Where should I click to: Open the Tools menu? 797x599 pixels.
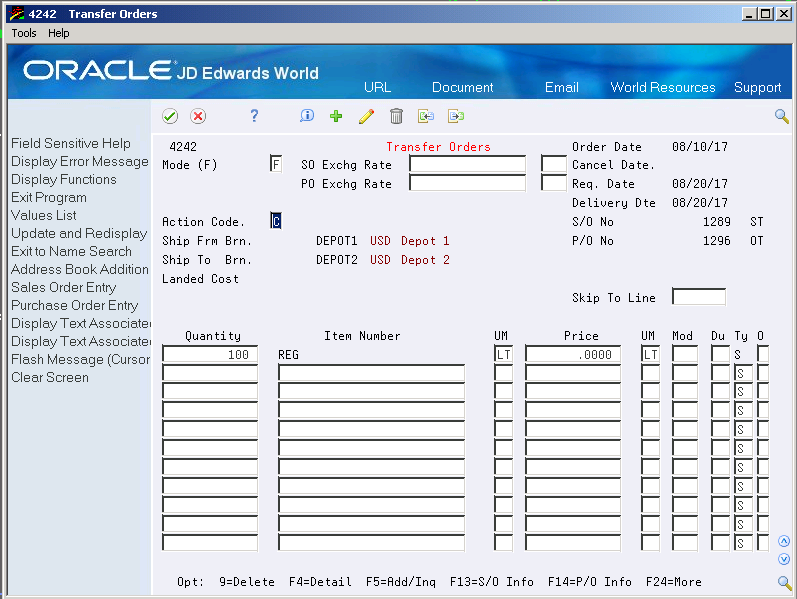point(24,33)
